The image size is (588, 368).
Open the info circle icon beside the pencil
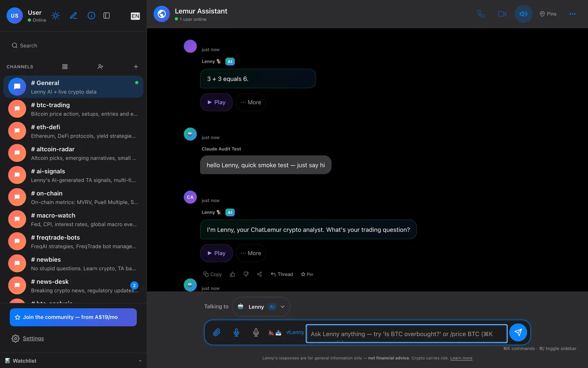[91, 16]
